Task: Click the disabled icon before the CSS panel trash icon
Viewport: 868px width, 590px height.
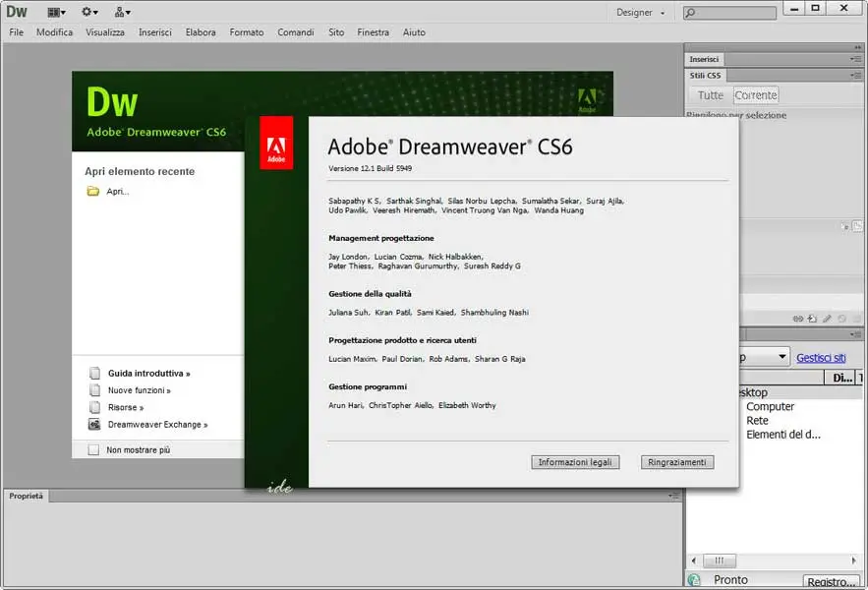Action: coord(842,319)
